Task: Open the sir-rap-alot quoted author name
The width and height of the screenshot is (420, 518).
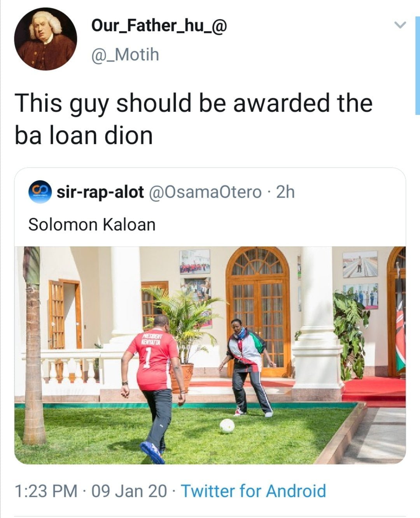Action: coord(100,192)
